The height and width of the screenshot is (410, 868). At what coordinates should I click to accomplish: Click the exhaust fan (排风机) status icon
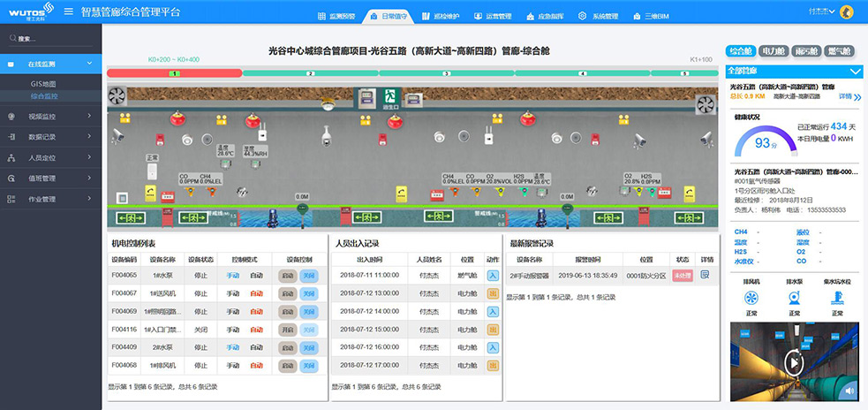coord(751,298)
